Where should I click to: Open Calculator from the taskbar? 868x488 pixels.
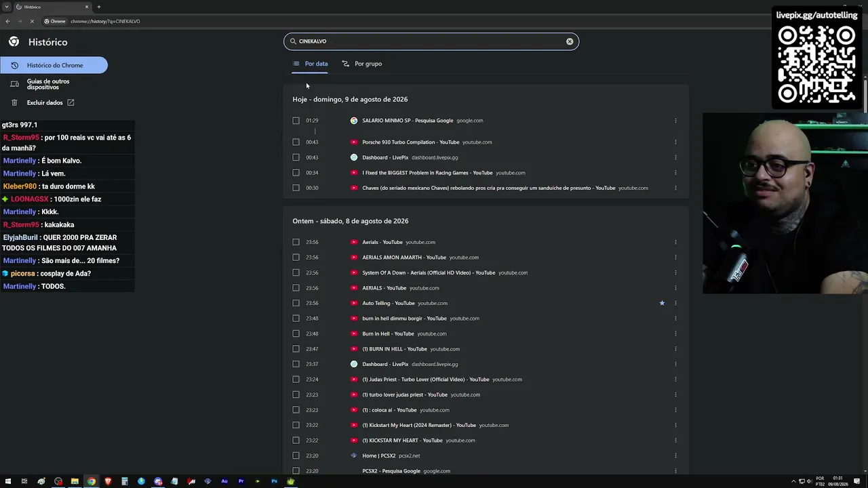tap(125, 481)
